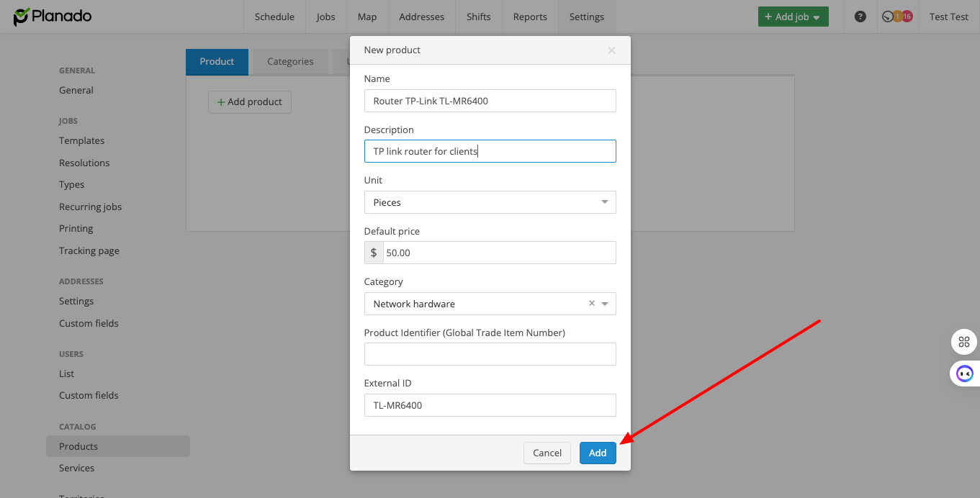Screen dimensions: 980x498
Task: Expand the Category dropdown arrow
Action: point(606,304)
